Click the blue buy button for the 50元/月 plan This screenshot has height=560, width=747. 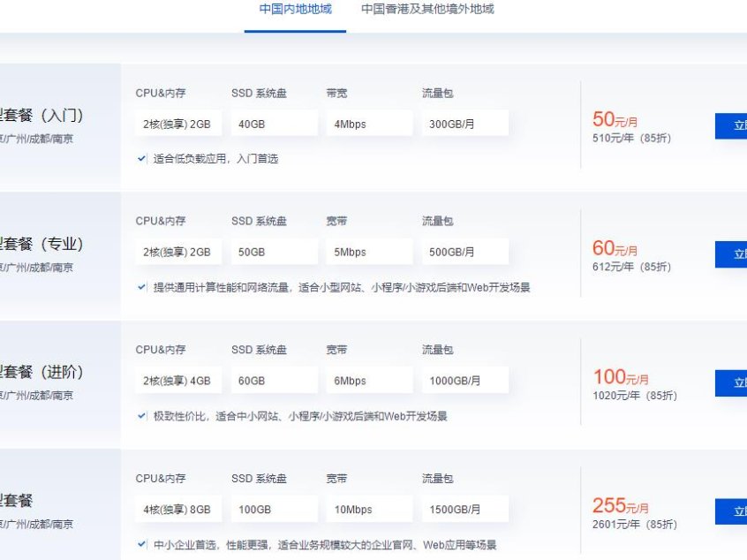[x=731, y=125]
